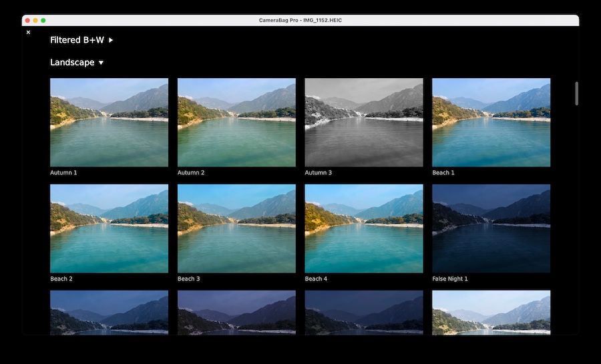
Task: Apply the Beach 2 filter thumbnail
Action: click(x=109, y=228)
